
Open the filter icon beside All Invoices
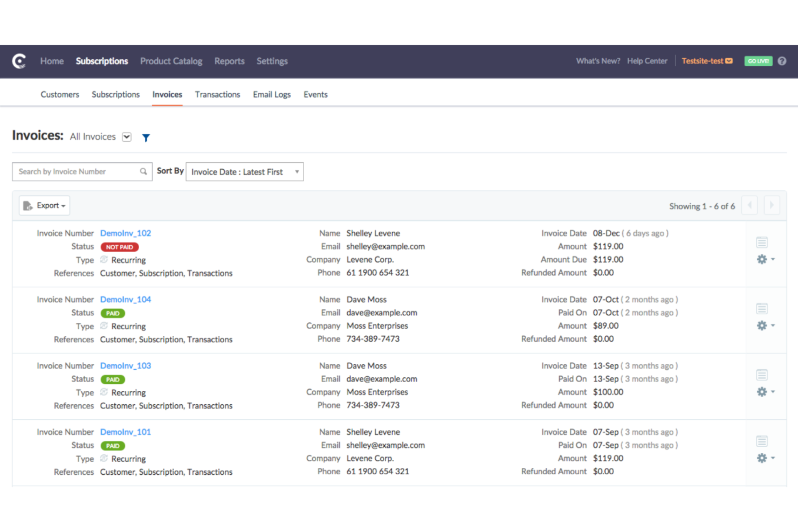pos(146,137)
